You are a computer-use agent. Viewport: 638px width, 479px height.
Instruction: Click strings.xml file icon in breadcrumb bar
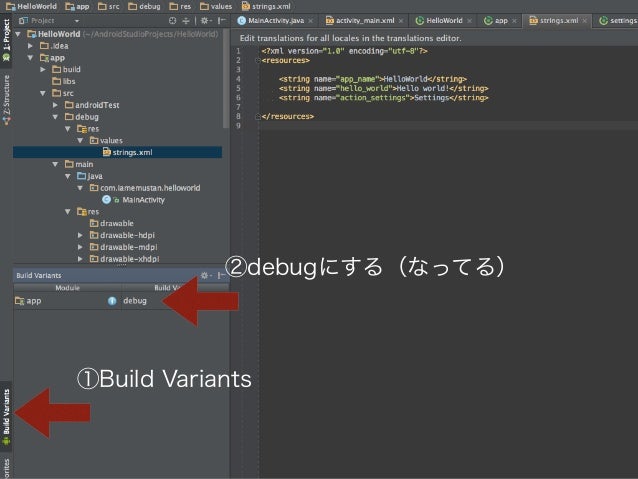coord(246,7)
